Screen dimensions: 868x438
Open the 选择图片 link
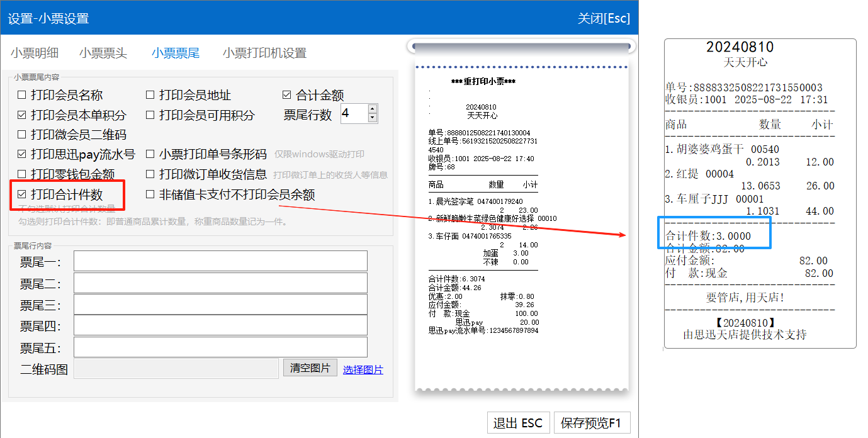(363, 370)
